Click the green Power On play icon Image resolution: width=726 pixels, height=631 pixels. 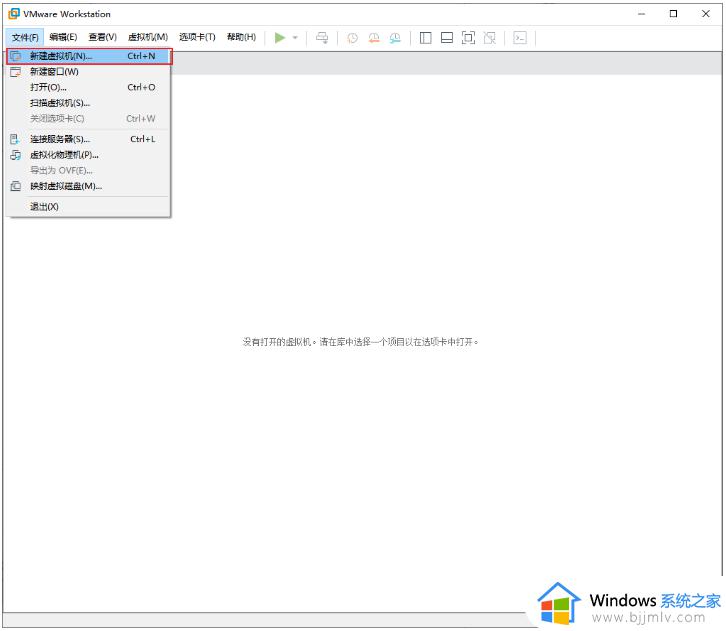point(280,37)
